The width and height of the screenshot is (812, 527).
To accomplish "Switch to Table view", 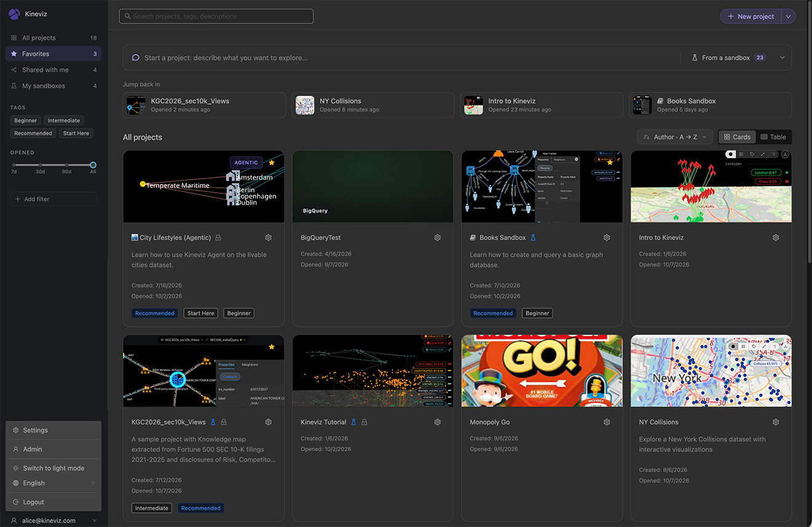I will pos(773,137).
